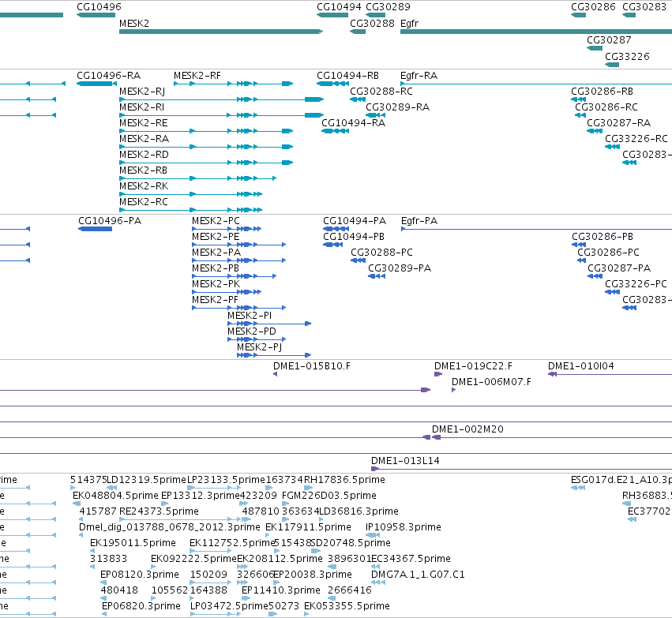The image size is (672, 618).
Task: Click transcript CG30289-RA
Action: (x=397, y=107)
